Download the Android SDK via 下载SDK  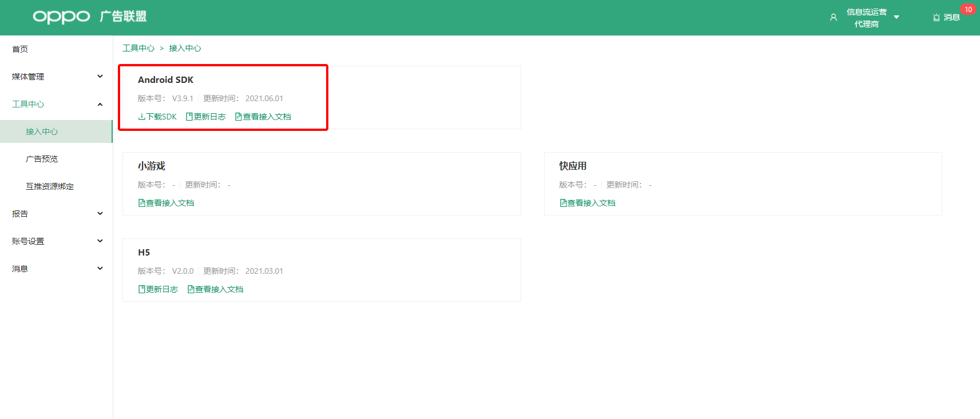[157, 117]
